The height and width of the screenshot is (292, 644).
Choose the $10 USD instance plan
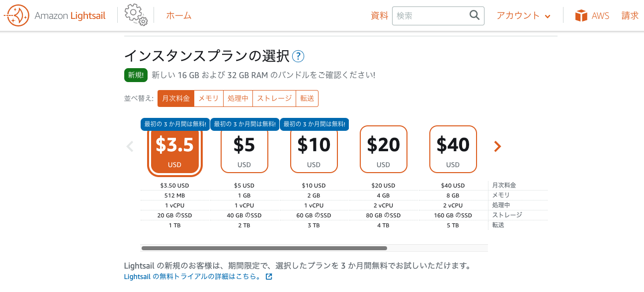[314, 150]
